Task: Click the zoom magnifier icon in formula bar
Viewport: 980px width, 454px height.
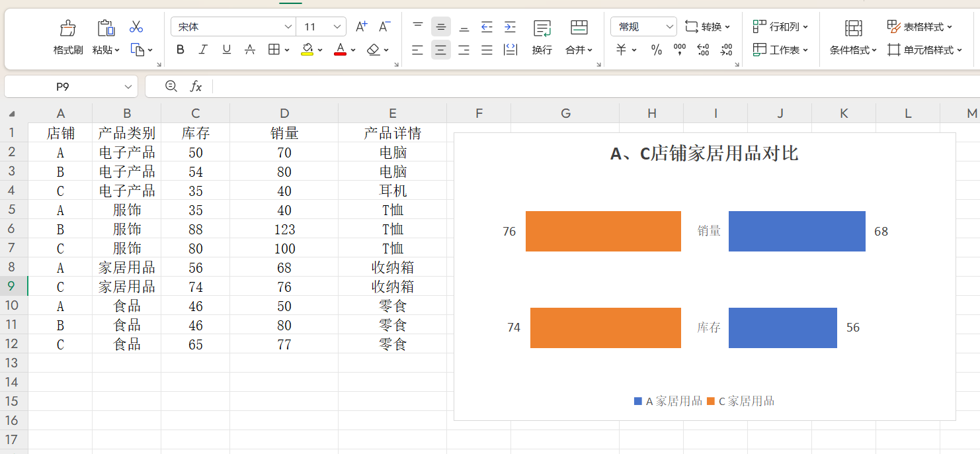Action: (x=171, y=86)
